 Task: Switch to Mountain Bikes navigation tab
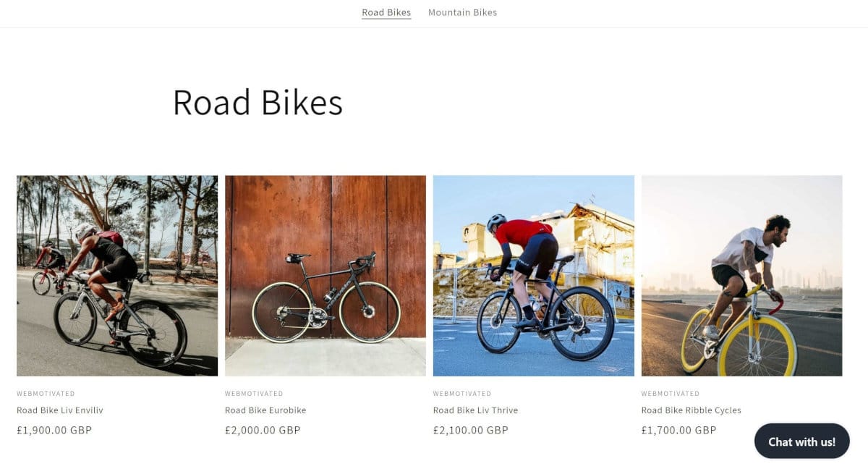[462, 12]
